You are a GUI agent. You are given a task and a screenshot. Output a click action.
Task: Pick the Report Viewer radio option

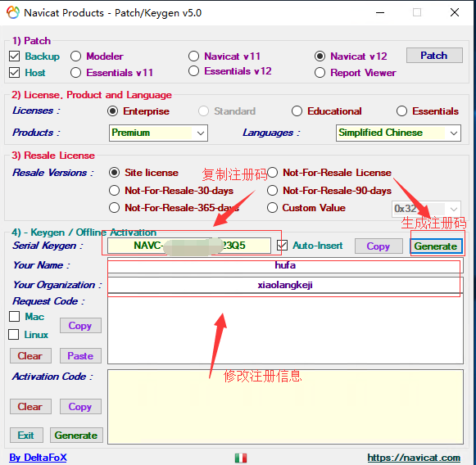point(320,73)
